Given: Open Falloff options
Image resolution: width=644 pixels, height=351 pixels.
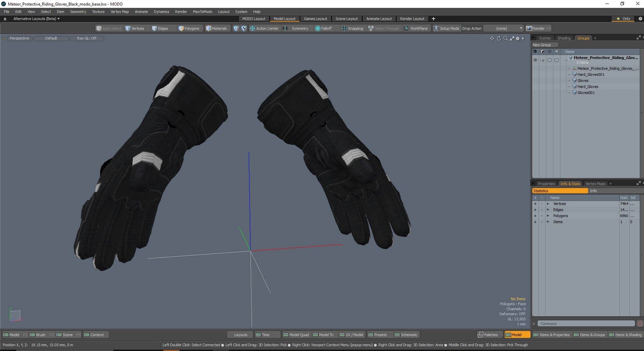Looking at the screenshot, I should coord(323,28).
